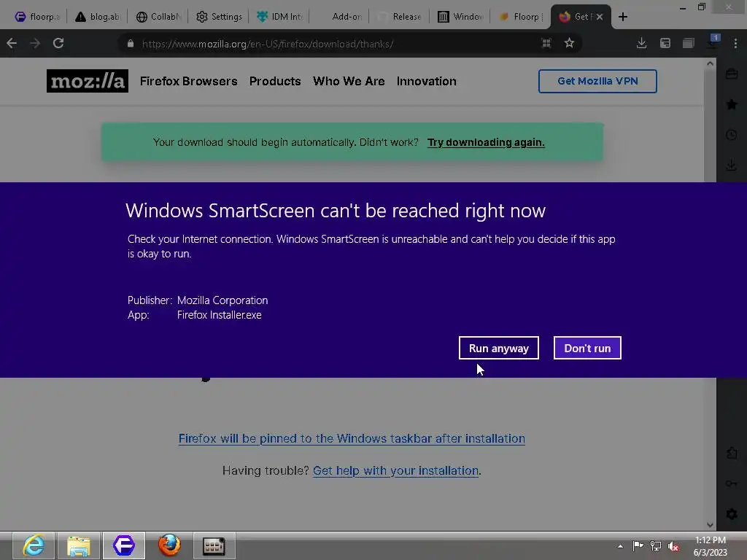Open add-ons puzzle icon in right sidebar
This screenshot has height=560, width=747.
click(x=732, y=453)
